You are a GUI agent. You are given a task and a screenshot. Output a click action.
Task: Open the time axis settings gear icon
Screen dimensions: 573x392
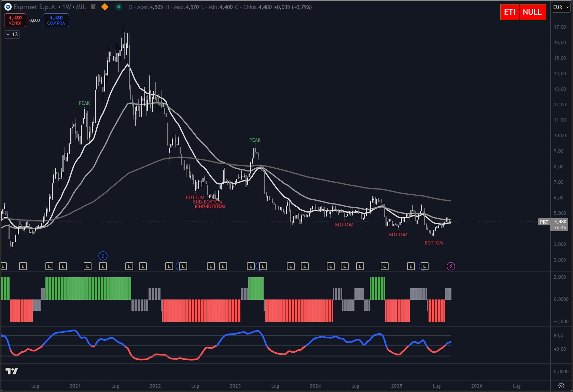coord(561,386)
